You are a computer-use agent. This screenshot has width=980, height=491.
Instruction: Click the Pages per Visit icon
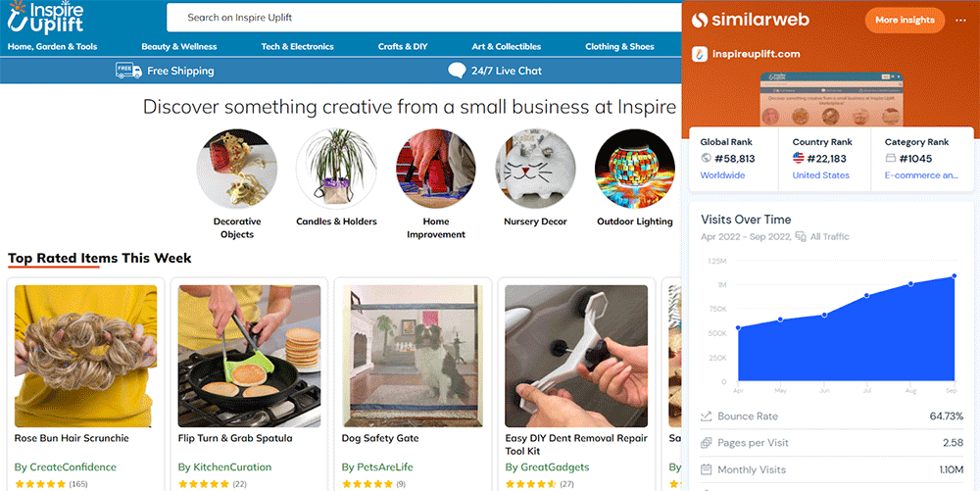707,443
